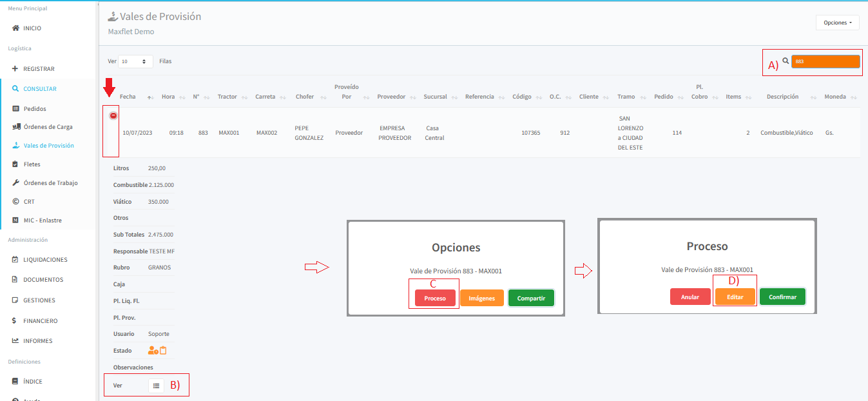
Task: Sort the table by the Fecha column
Action: click(x=128, y=97)
